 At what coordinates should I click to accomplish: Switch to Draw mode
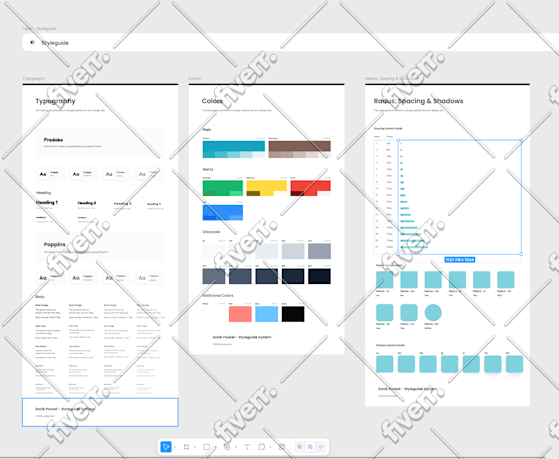click(x=299, y=447)
